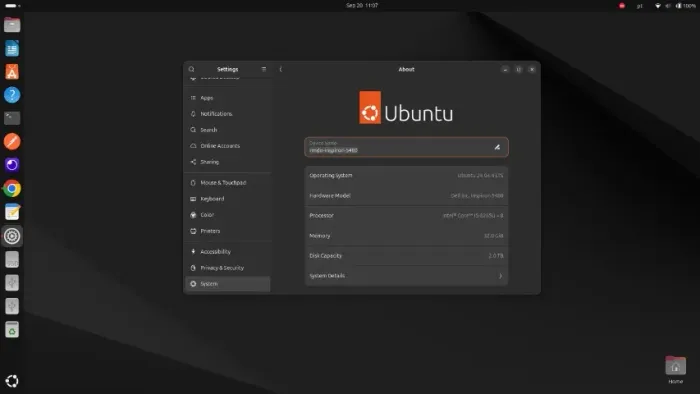Open Mouse & Touchpad settings

(x=228, y=182)
